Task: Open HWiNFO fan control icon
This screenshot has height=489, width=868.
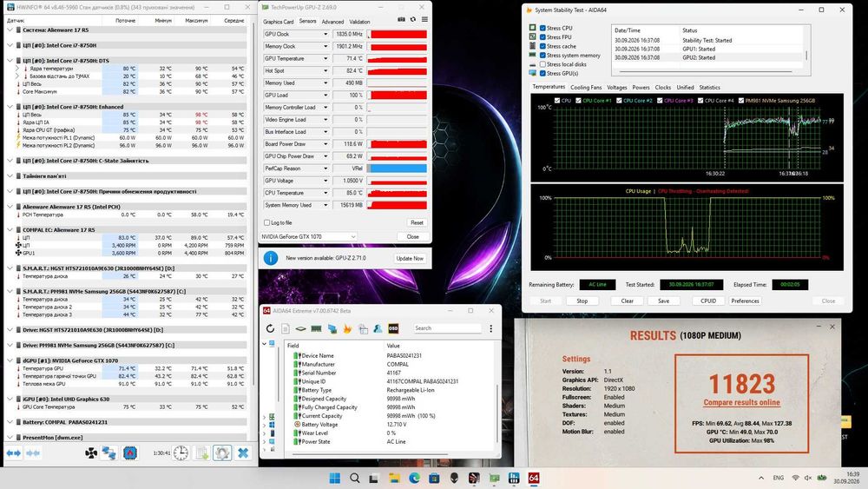Action: (91, 453)
